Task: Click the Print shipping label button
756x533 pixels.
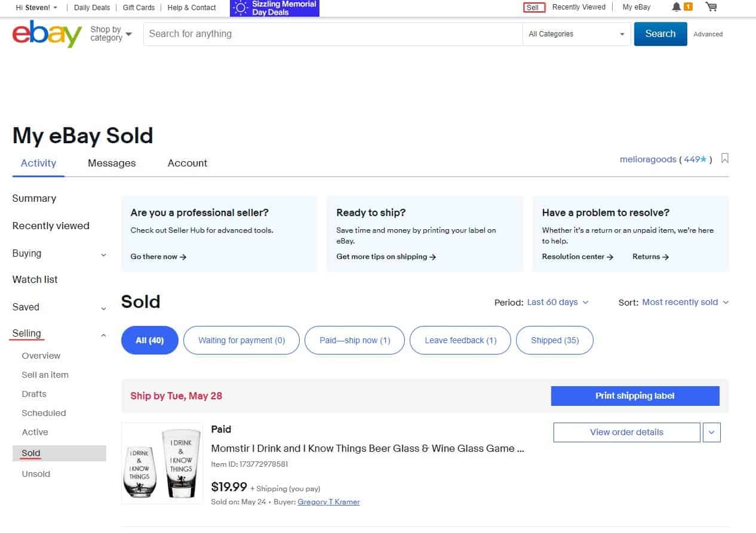Action: 635,396
